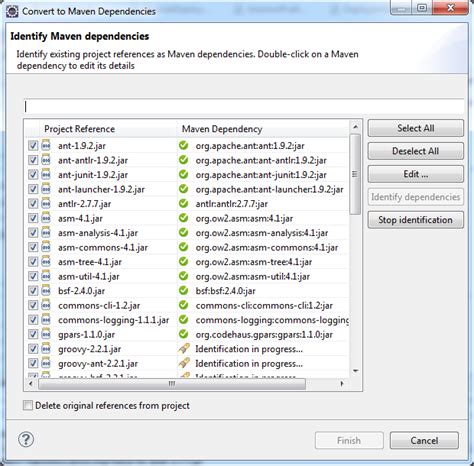The width and height of the screenshot is (474, 466).
Task: Click the horizontal scrollbar right arrow
Action: pos(342,384)
